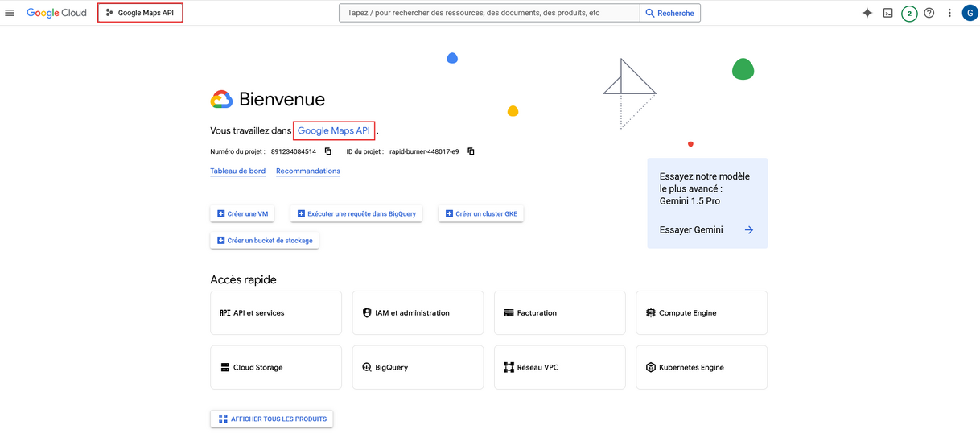Copy the project ID
This screenshot has height=446, width=980.
click(x=471, y=151)
